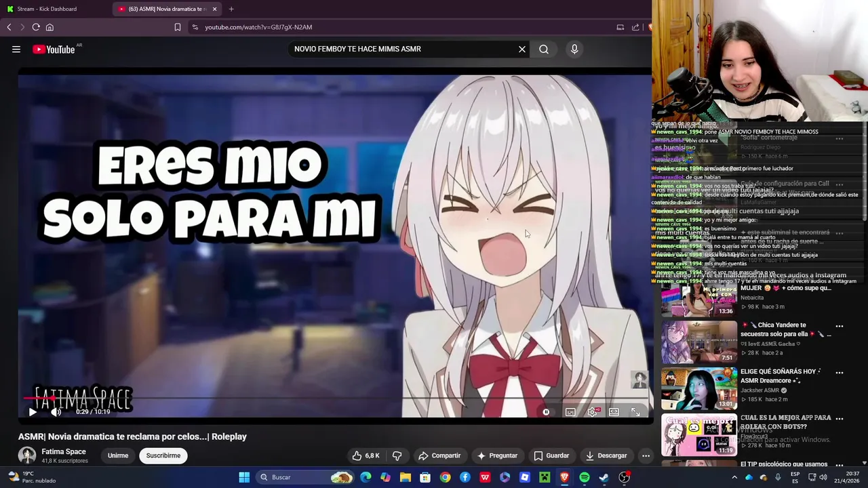Click the Descargar button
This screenshot has height=488, width=868.
coord(607,455)
